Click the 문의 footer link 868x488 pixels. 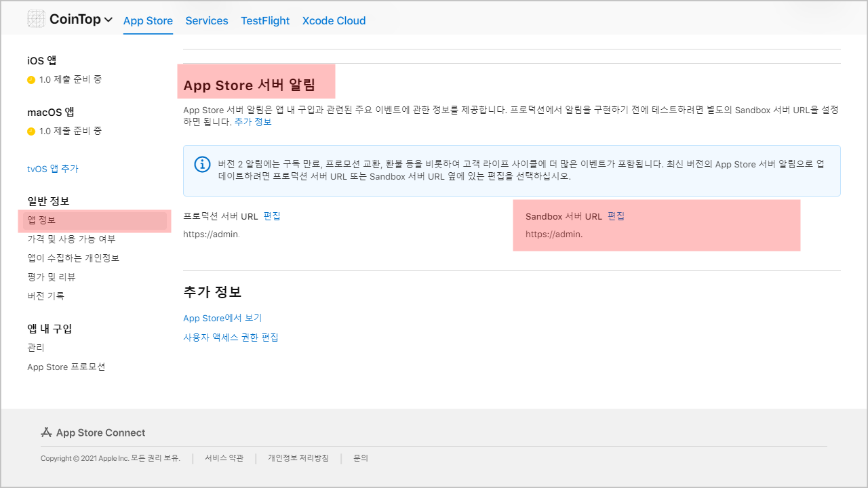click(x=361, y=458)
